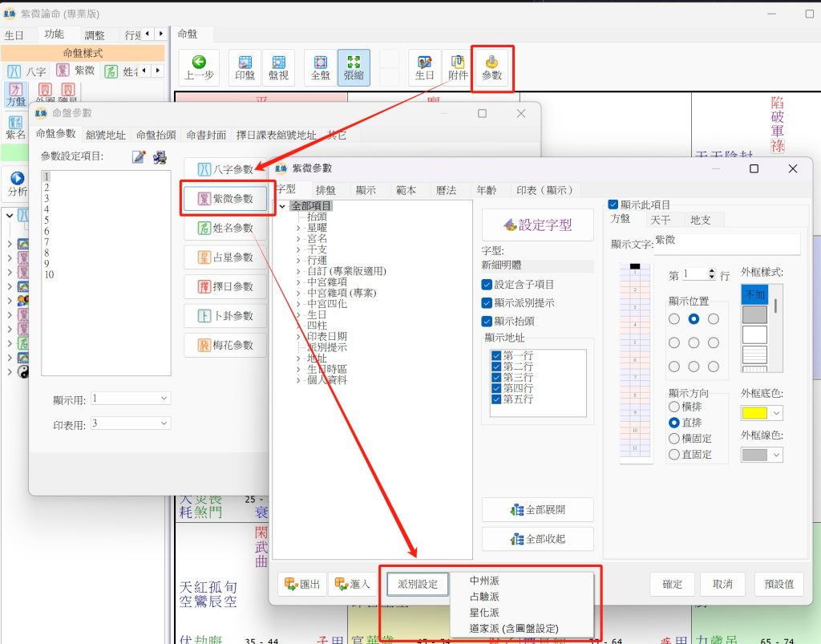Choose 中州派 from the popup menu
Screen dimensions: 821x644
pyautogui.click(x=484, y=580)
